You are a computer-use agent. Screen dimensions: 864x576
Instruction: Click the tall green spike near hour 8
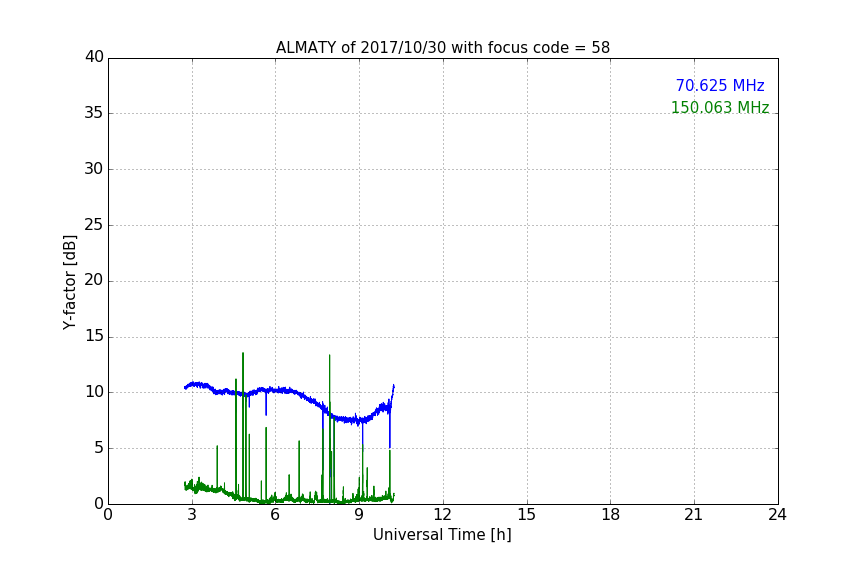(x=330, y=427)
